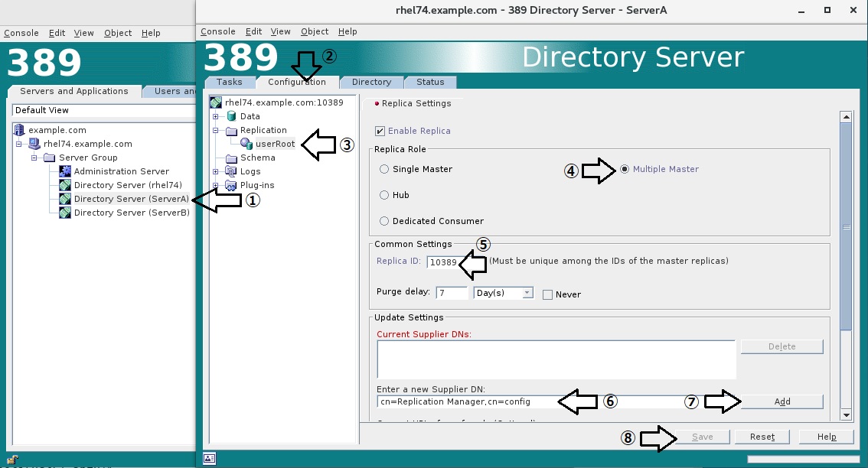The image size is (868, 468).
Task: Select the Data icon in the Configuration tree
Action: (232, 115)
